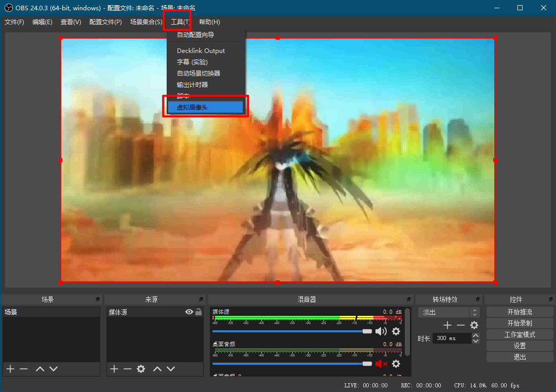Toggle the lock on the 媒体源 source

click(199, 312)
